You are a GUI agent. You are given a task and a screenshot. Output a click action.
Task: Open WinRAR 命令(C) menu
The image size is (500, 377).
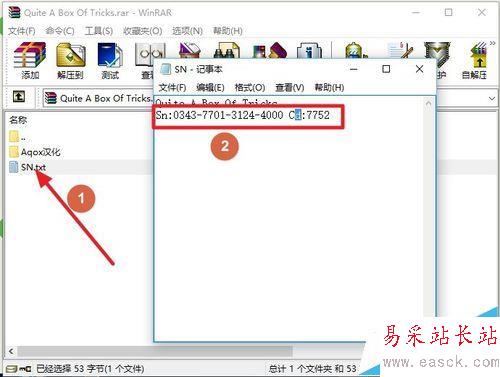click(60, 31)
